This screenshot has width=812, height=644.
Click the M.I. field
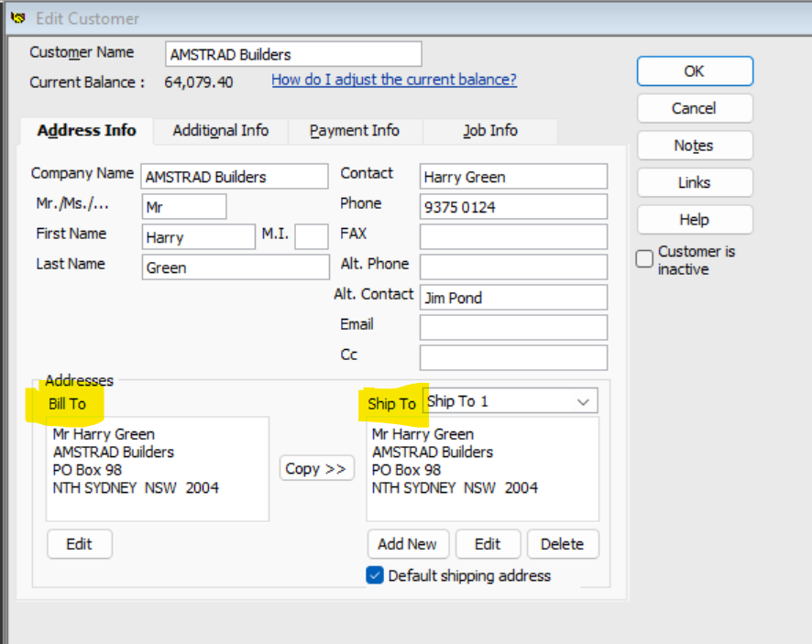[x=312, y=236]
